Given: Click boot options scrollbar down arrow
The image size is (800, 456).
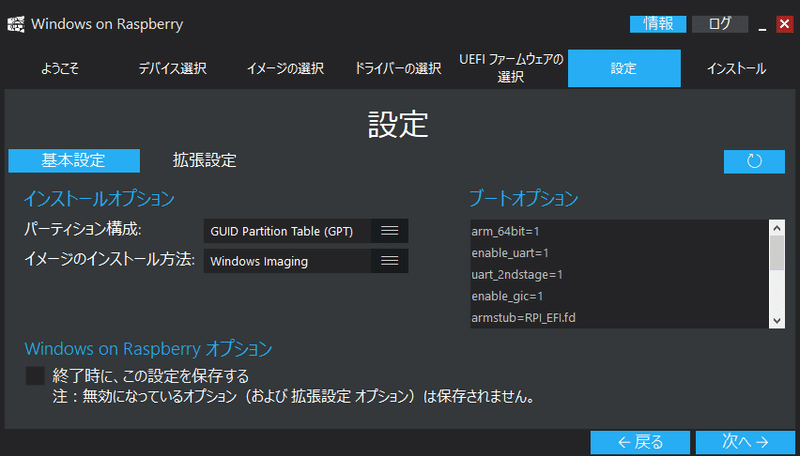Looking at the screenshot, I should click(x=777, y=321).
